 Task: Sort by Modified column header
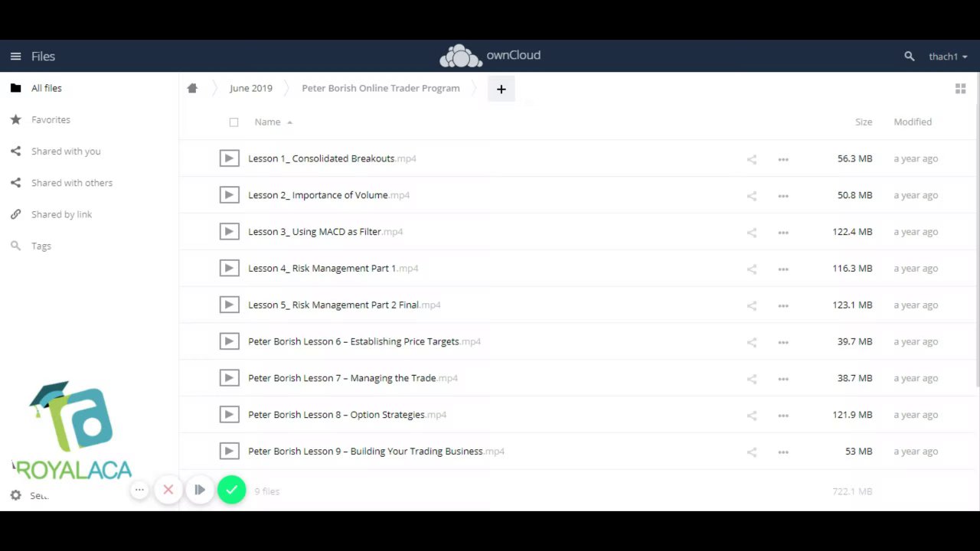(x=913, y=122)
